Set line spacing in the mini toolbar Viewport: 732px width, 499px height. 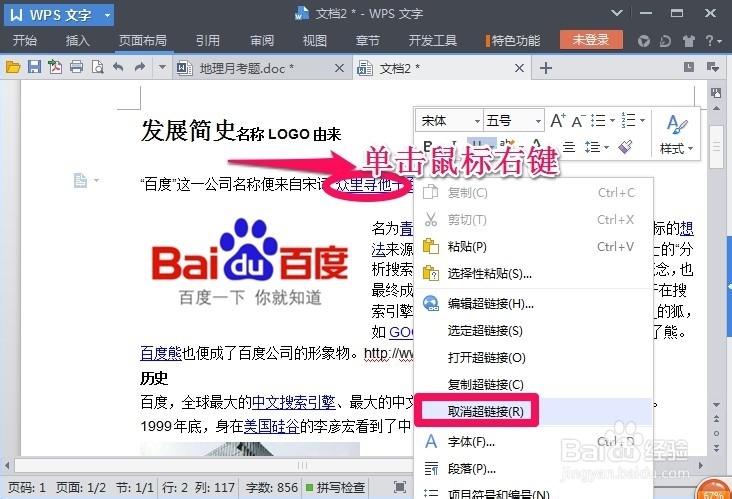coord(591,148)
